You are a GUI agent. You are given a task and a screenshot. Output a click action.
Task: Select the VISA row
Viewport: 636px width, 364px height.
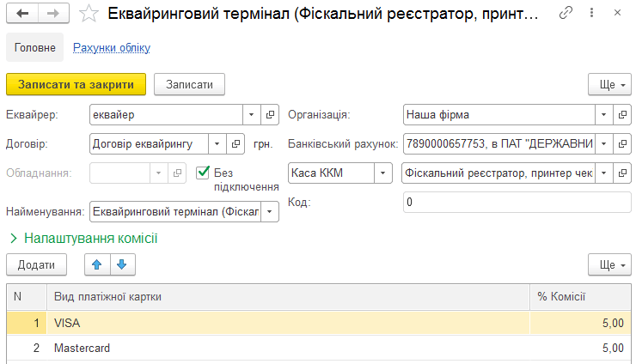[319, 323]
